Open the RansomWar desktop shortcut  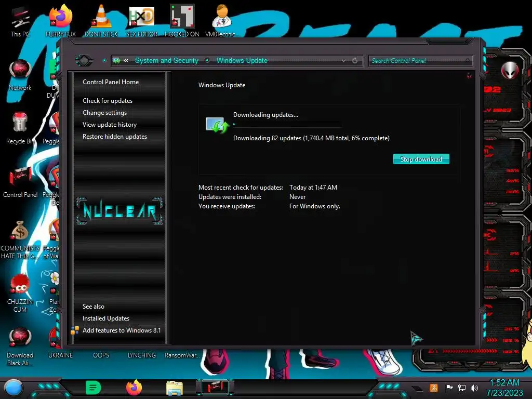coord(182,355)
